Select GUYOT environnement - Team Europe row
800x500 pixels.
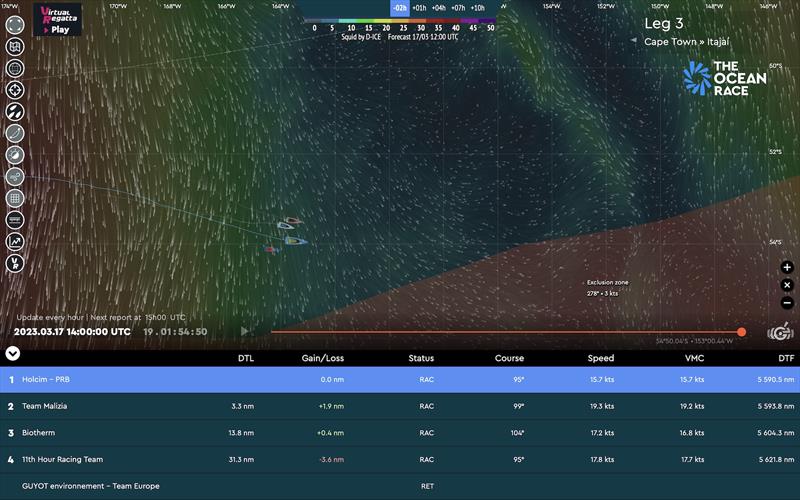pyautogui.click(x=400, y=486)
